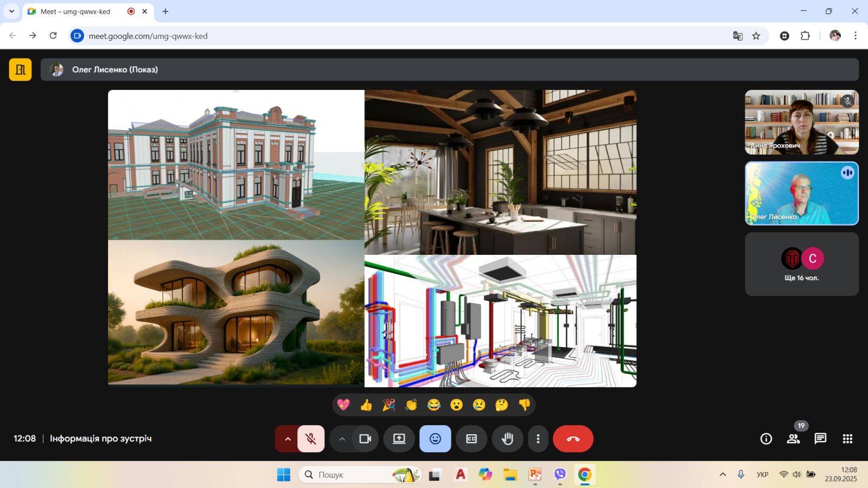The height and width of the screenshot is (488, 868).
Task: Open the chat panel icon
Action: (820, 439)
